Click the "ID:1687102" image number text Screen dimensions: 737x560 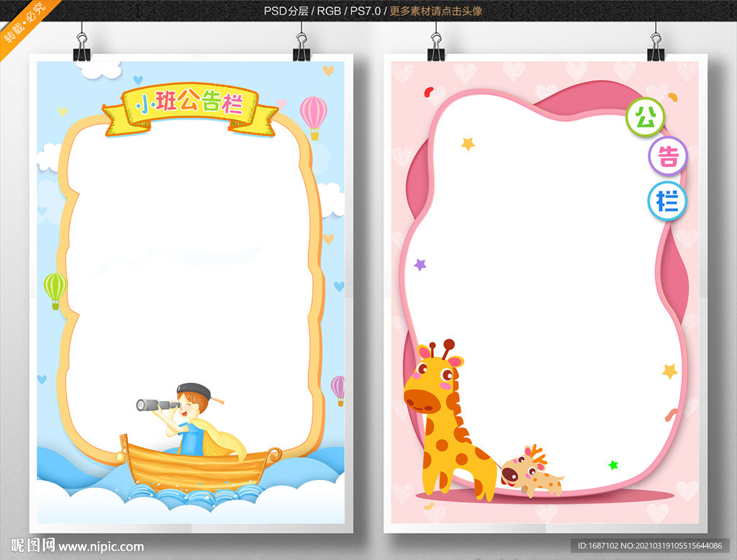point(598,546)
